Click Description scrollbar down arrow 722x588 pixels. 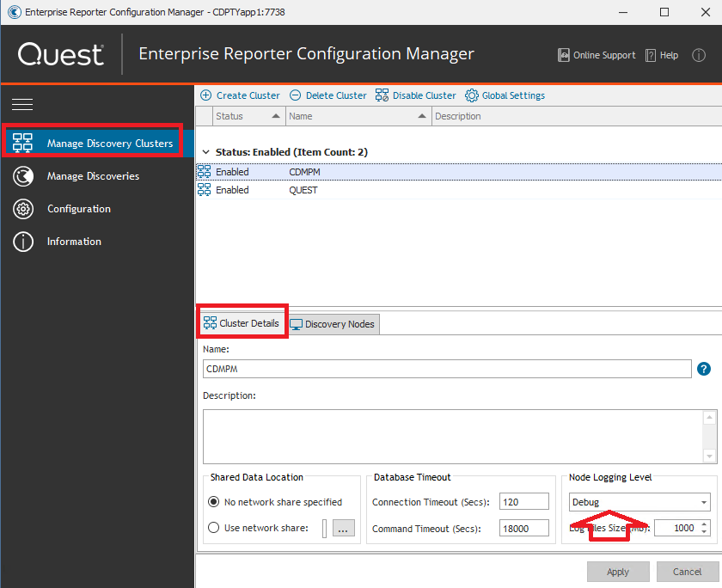click(710, 456)
